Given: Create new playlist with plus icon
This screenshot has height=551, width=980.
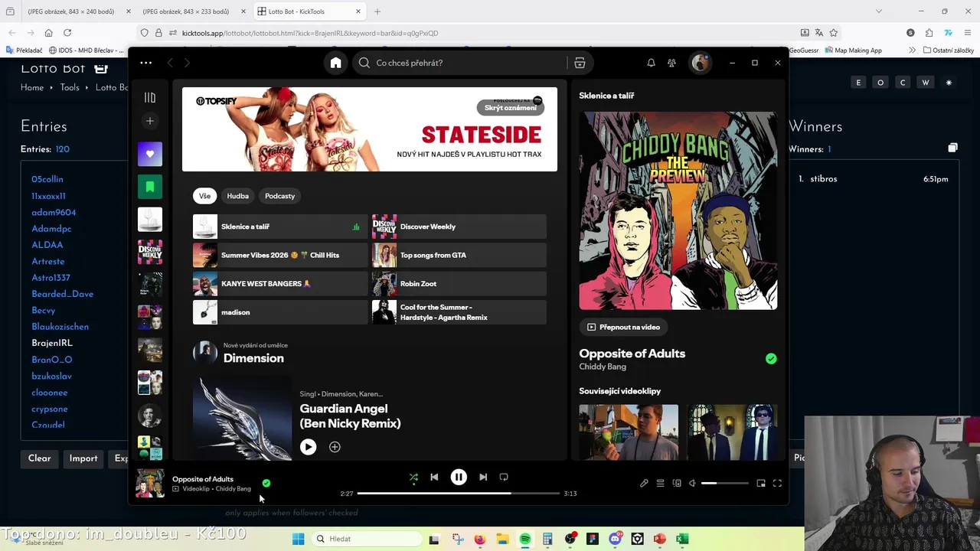Looking at the screenshot, I should pyautogui.click(x=150, y=121).
